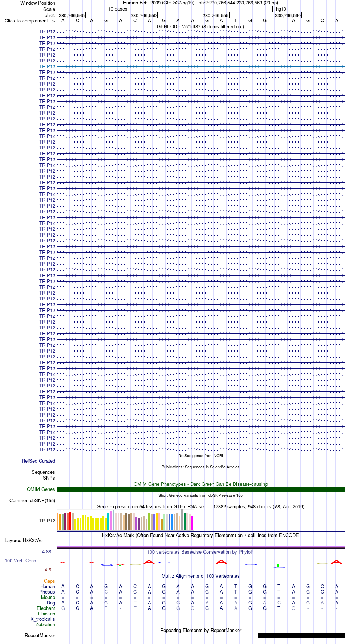The width and height of the screenshot is (345, 644).
Task: Click the Publications Sequences in Scientific Articles title
Action: click(200, 467)
